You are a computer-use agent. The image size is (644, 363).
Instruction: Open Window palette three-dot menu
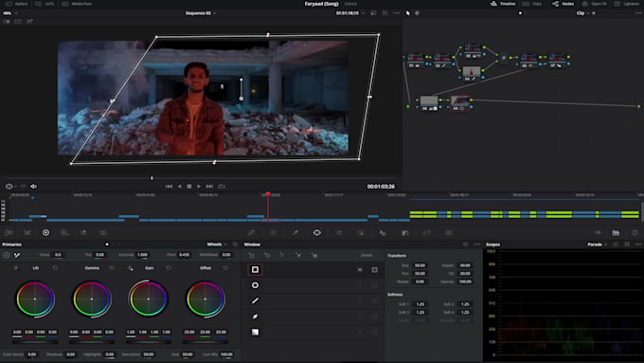pyautogui.click(x=476, y=245)
